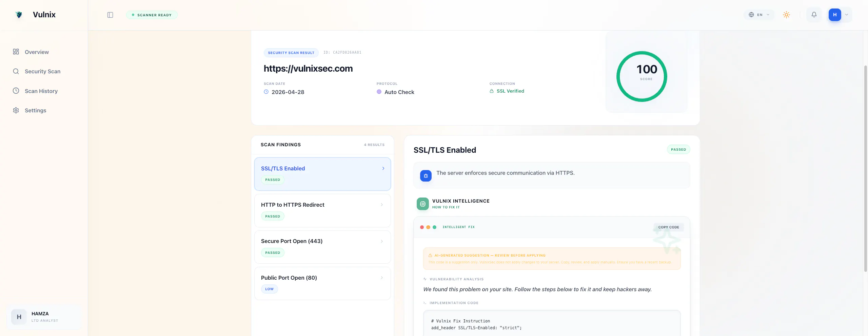Image resolution: width=868 pixels, height=336 pixels.
Task: Click the scan date clock icon
Action: point(266,92)
